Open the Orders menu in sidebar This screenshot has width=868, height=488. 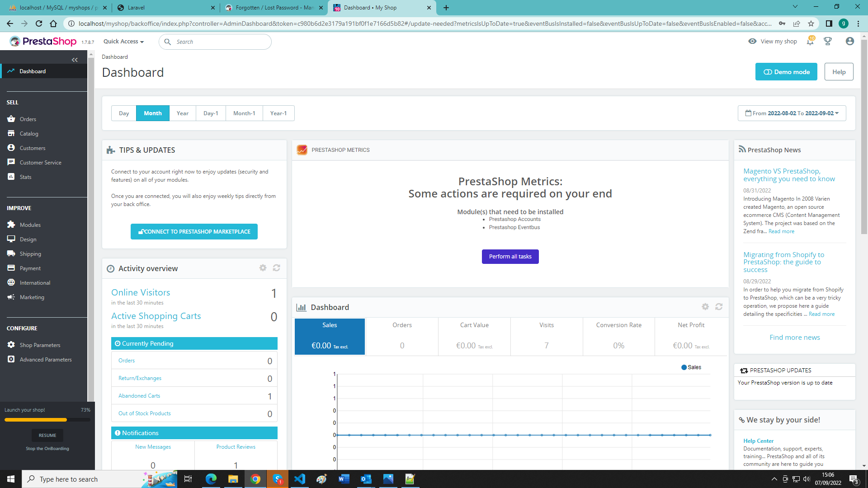click(28, 119)
